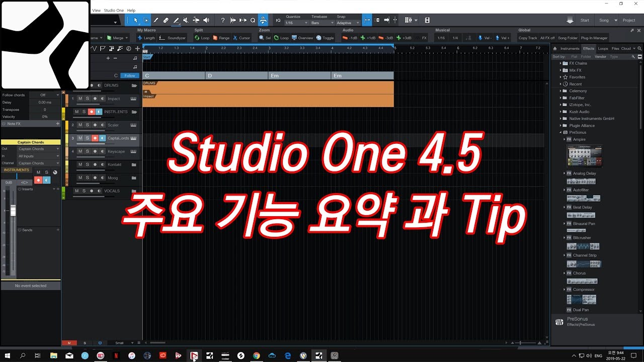The height and width of the screenshot is (362, 644).
Task: Mute the Keyscape track
Action: (80, 151)
